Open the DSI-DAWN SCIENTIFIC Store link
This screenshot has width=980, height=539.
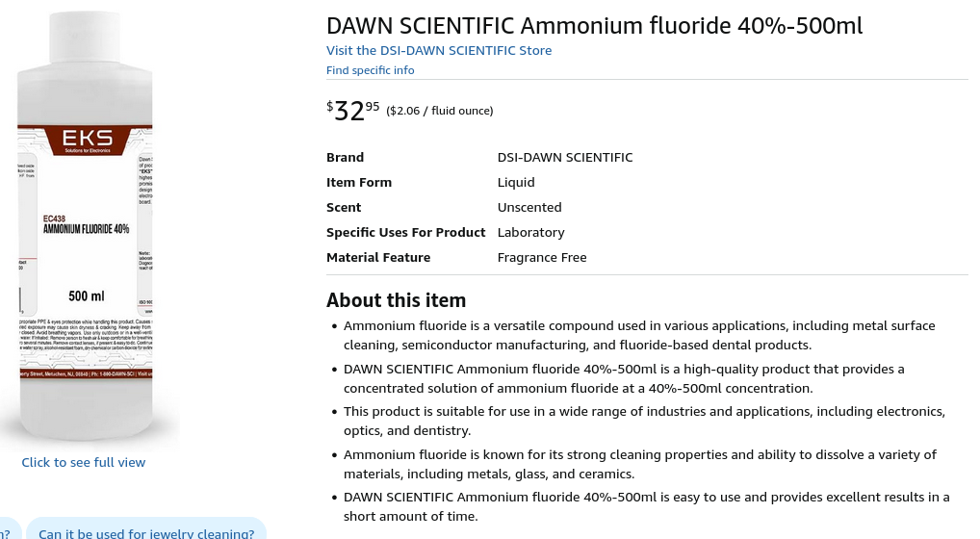[439, 50]
